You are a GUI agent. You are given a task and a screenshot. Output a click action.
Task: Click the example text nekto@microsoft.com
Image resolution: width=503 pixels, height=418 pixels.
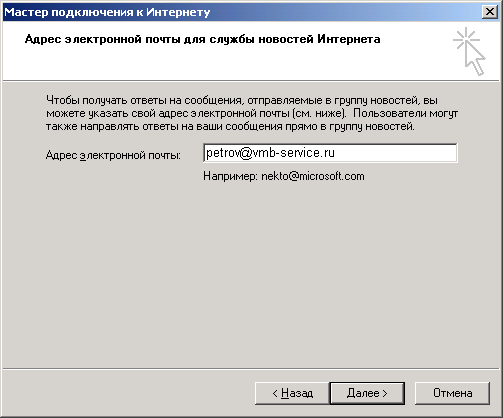313,176
